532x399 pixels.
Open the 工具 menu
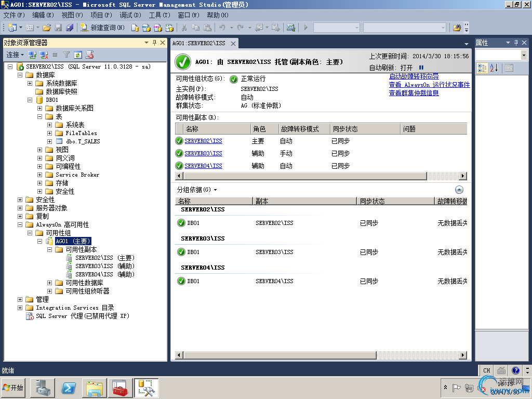tap(159, 15)
